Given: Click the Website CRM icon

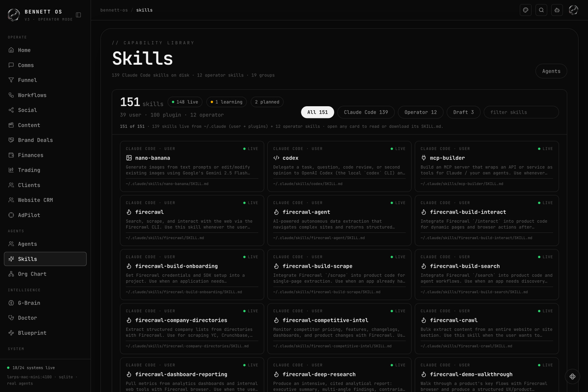Looking at the screenshot, I should (x=11, y=200).
